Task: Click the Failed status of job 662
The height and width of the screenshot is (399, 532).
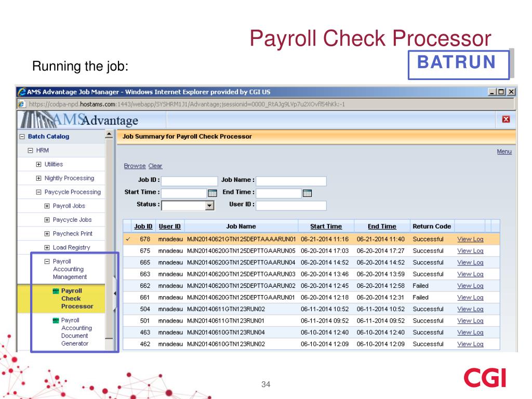Action: pos(420,286)
